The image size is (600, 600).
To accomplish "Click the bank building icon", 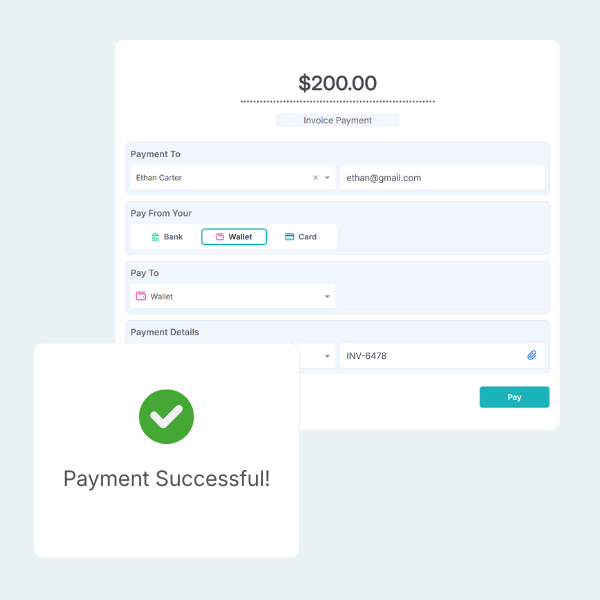I will [x=155, y=237].
